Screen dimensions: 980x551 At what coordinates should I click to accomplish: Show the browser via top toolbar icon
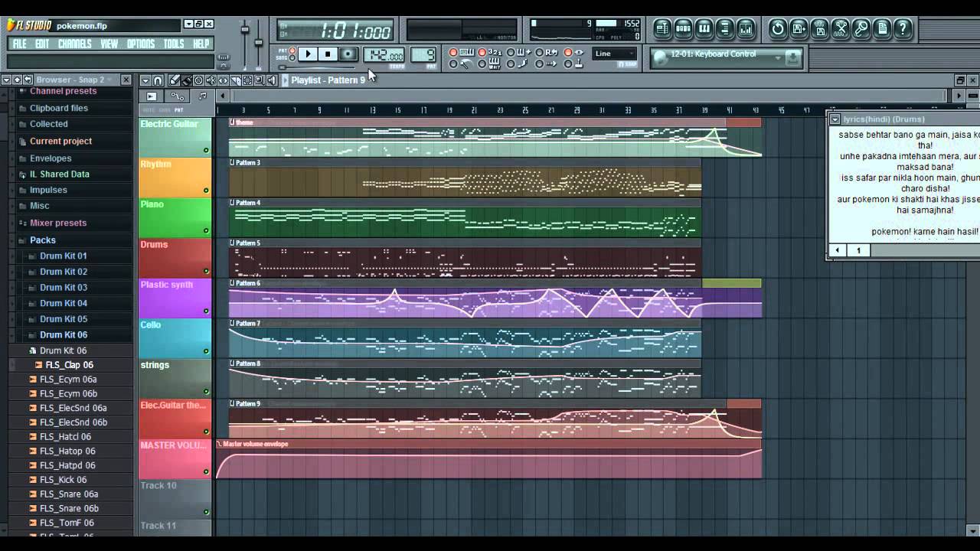725,29
